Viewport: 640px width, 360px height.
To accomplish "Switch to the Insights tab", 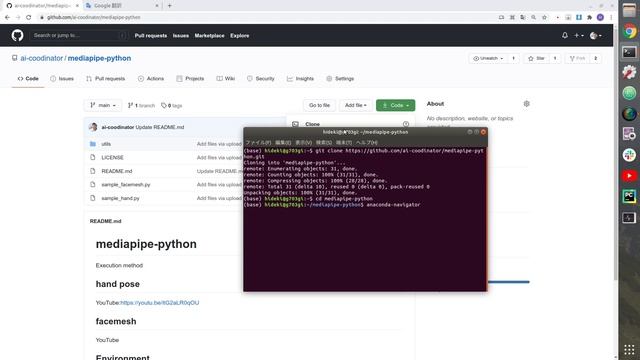I will tap(300, 78).
